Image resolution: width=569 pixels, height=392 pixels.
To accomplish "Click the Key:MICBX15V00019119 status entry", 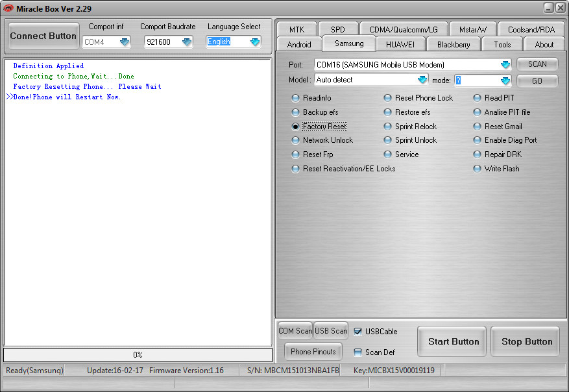I will [394, 371].
